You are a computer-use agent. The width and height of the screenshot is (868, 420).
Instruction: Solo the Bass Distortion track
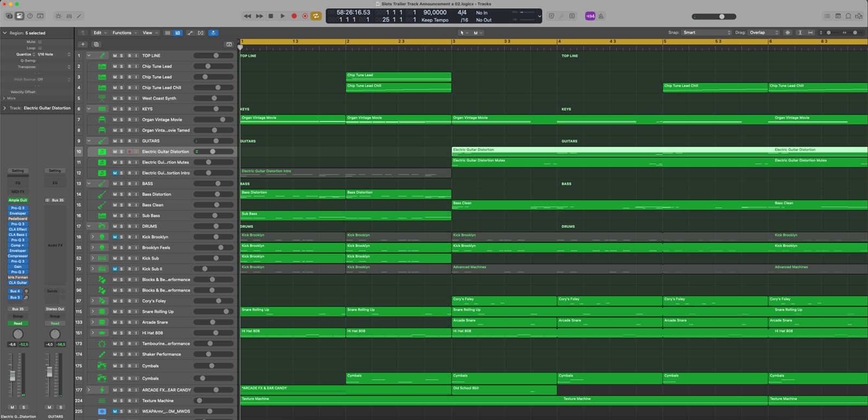(122, 194)
